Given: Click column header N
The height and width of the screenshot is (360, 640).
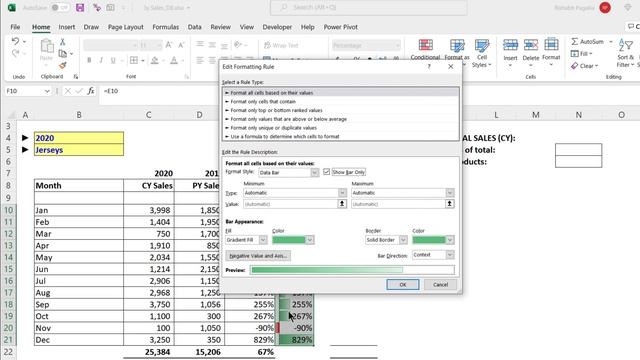Looking at the screenshot, I should (578, 115).
